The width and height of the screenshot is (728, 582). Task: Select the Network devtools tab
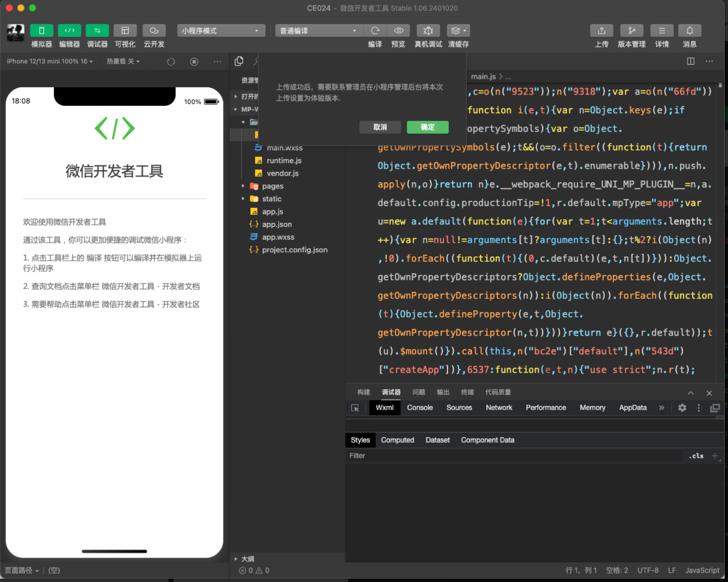click(499, 408)
